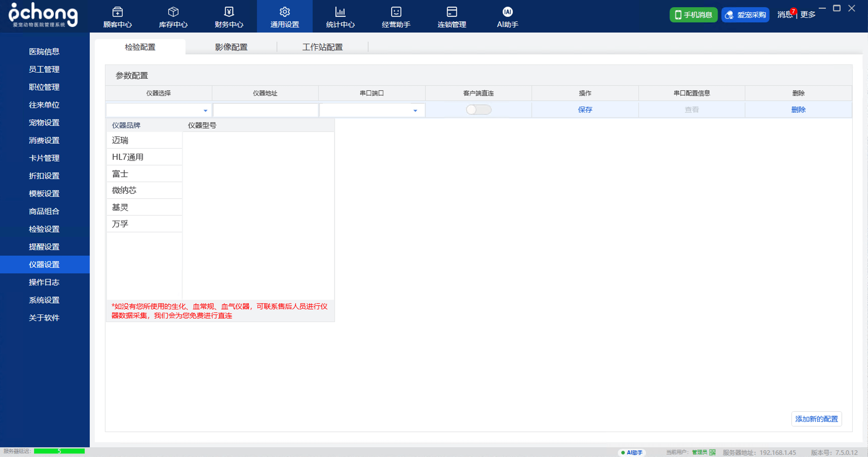
Task: Click 删除 link in the row
Action: pos(798,110)
